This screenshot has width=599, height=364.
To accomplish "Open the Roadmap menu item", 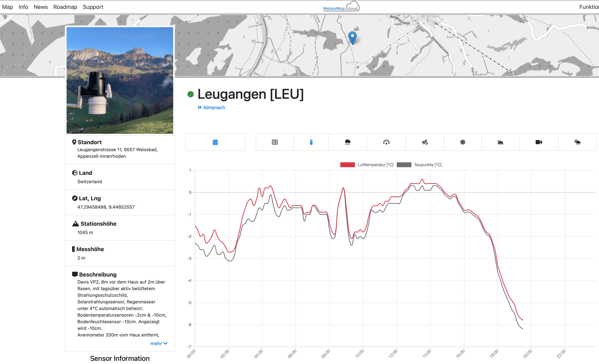I will click(65, 7).
